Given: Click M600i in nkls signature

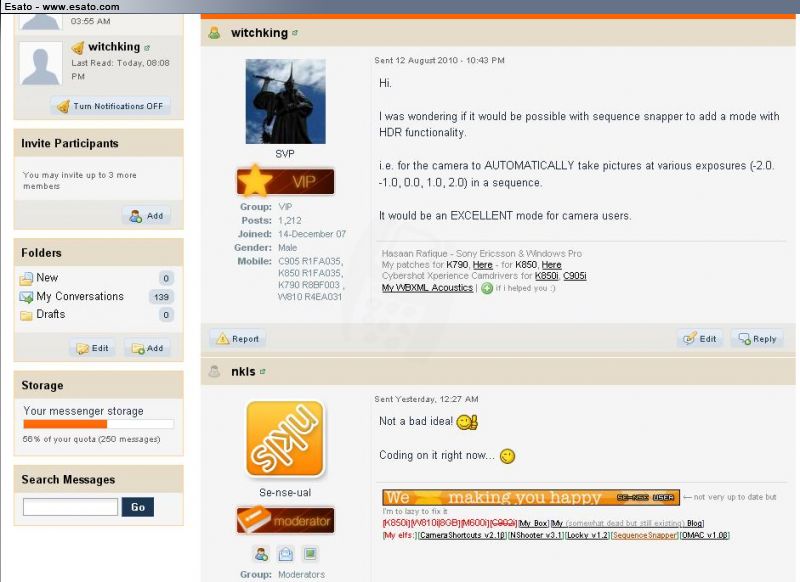Looking at the screenshot, I should pyautogui.click(x=474, y=523).
